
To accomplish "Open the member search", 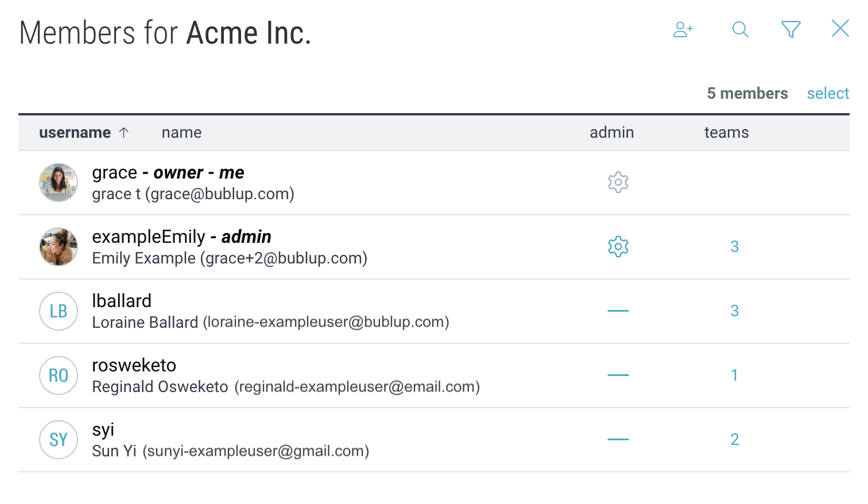I will 740,29.
